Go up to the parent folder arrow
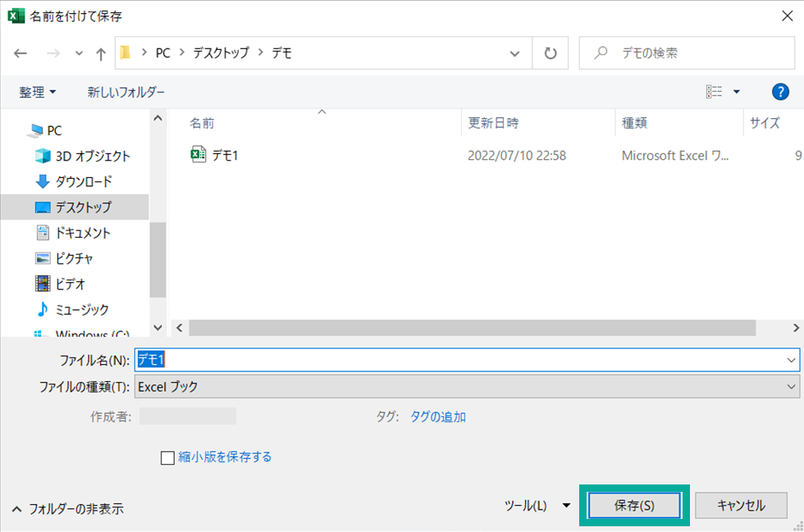This screenshot has height=532, width=804. click(98, 52)
